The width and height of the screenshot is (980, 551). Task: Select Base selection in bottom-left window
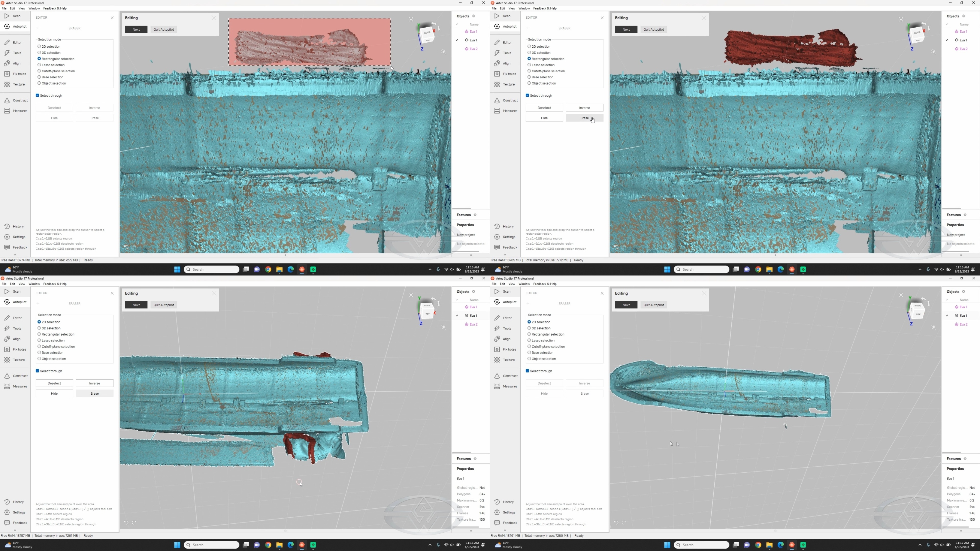tap(50, 353)
